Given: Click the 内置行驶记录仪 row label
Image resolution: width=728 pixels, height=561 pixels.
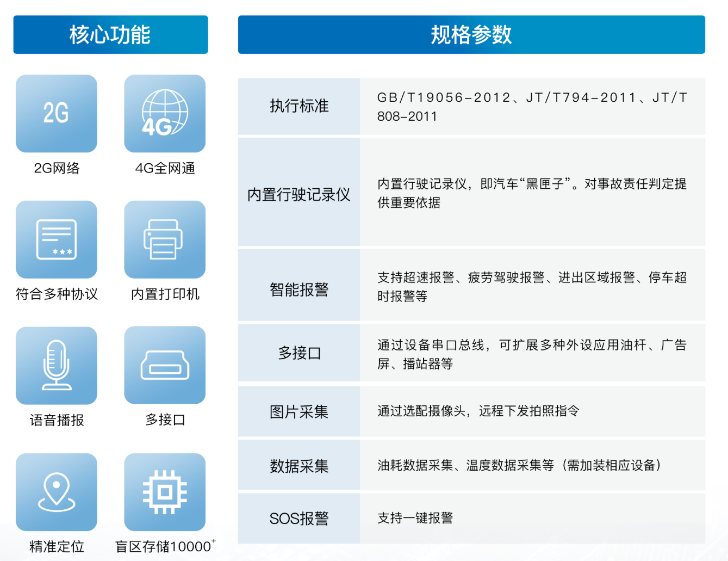Looking at the screenshot, I should pos(299,194).
